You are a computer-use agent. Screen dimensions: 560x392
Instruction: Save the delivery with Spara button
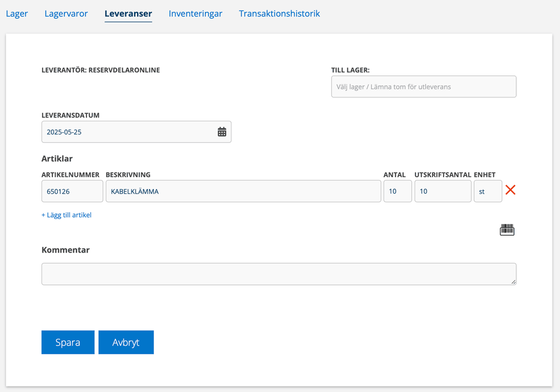coord(68,342)
